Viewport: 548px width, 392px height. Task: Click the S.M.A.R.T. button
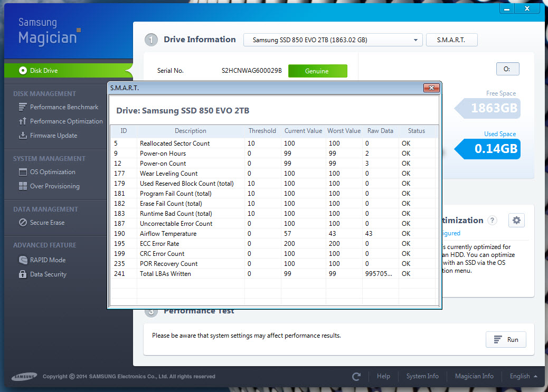pos(451,40)
